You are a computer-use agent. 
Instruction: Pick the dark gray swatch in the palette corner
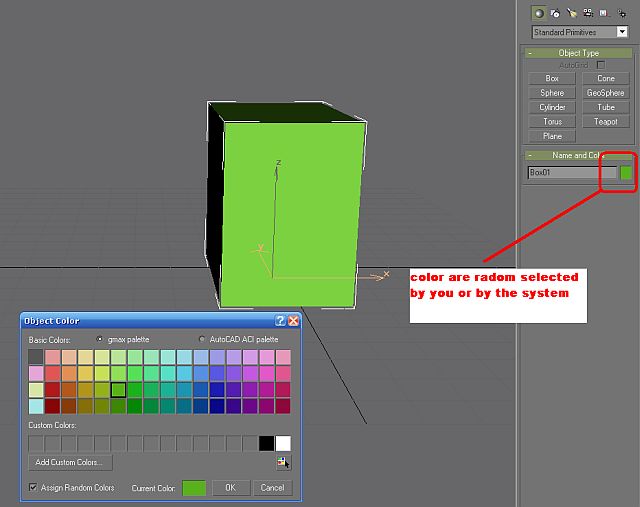[36, 357]
